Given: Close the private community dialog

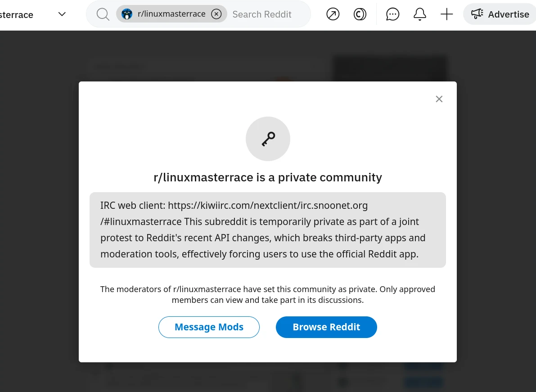Looking at the screenshot, I should click(439, 99).
